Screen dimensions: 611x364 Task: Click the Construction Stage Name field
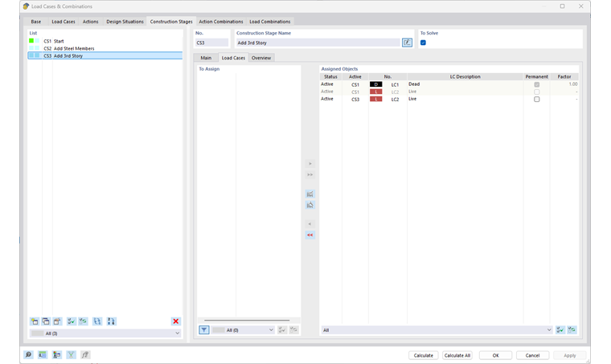point(318,43)
